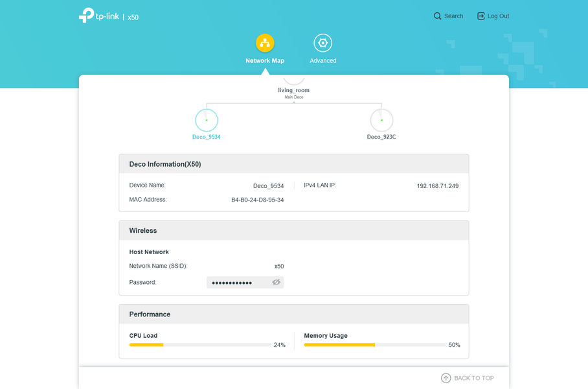Click the x50 model label in header

(133, 18)
